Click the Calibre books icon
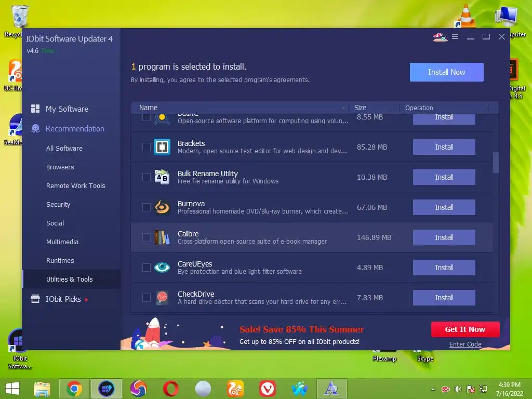This screenshot has height=399, width=532. 162,237
